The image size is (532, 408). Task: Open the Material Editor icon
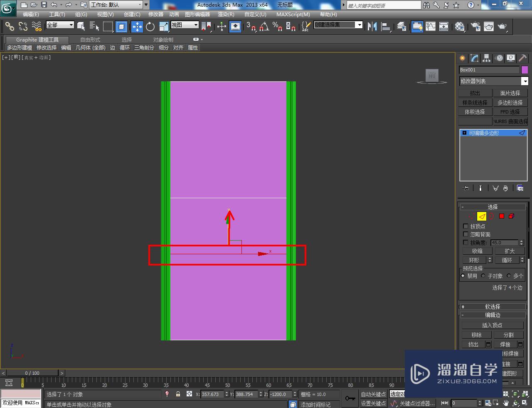[x=460, y=27]
